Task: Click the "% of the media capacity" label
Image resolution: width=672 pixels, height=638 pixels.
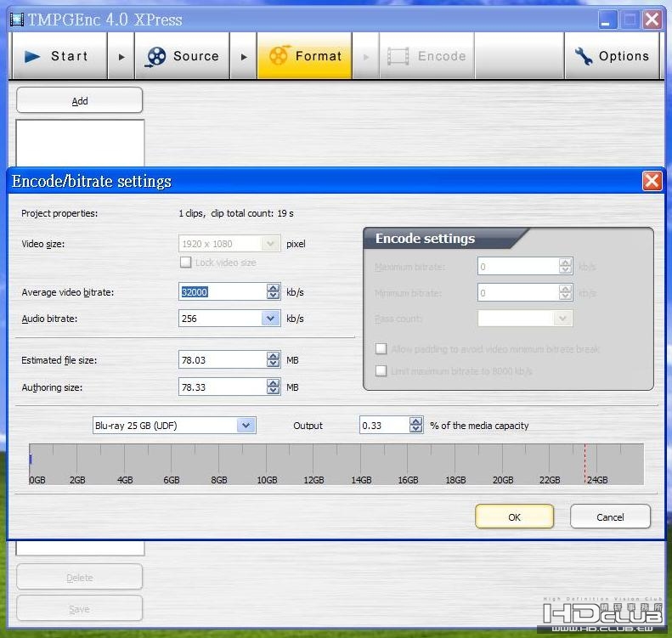Action: pyautogui.click(x=479, y=426)
